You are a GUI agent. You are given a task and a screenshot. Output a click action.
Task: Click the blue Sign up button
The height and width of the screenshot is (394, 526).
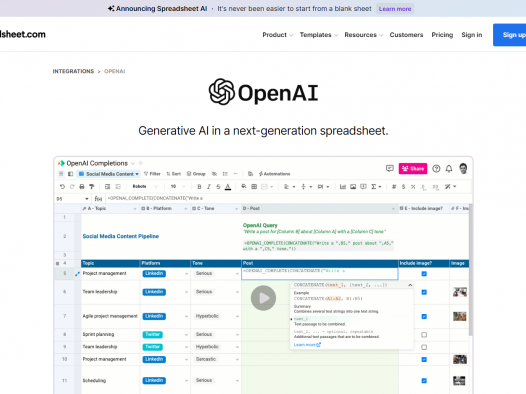pyautogui.click(x=510, y=35)
